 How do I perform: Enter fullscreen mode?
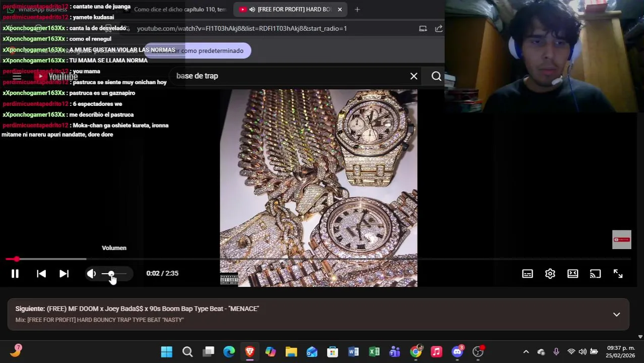pos(618,274)
